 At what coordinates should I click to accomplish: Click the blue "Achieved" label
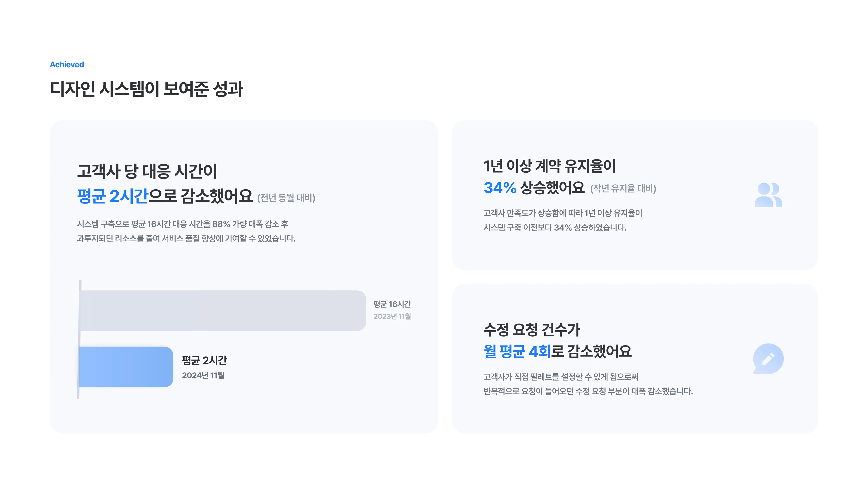(x=67, y=65)
